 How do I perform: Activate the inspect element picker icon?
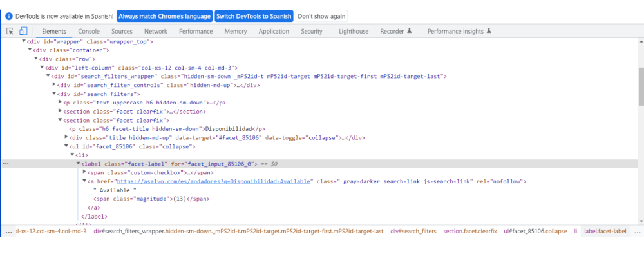pyautogui.click(x=10, y=31)
